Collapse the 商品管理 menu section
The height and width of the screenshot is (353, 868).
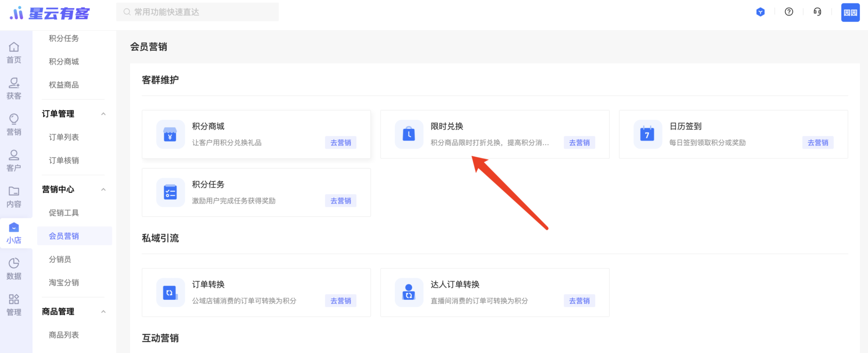103,311
